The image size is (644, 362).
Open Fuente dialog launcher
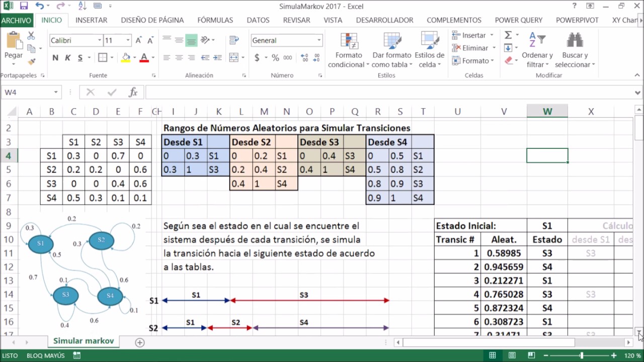(153, 75)
